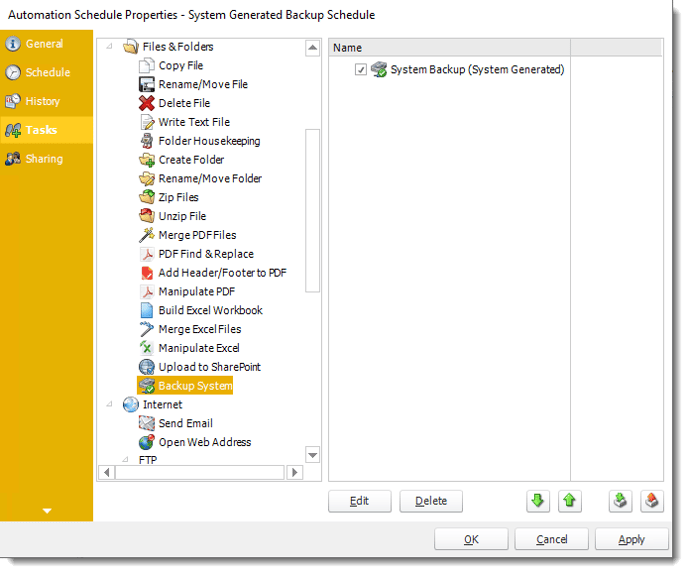This screenshot has width=688, height=573.
Task: Click the 'Zip Files' text label
Action: pos(179,197)
